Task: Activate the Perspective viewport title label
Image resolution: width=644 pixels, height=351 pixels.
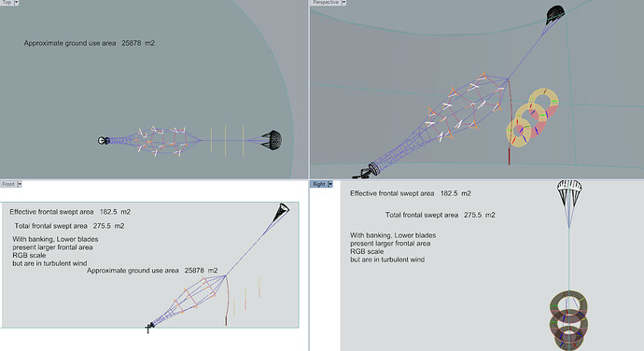Action: [326, 2]
